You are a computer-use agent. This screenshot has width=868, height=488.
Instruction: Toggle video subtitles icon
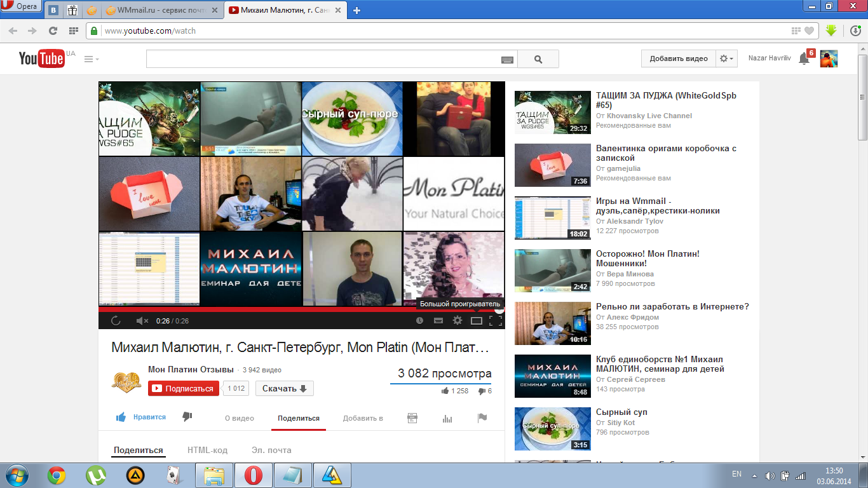pos(438,321)
